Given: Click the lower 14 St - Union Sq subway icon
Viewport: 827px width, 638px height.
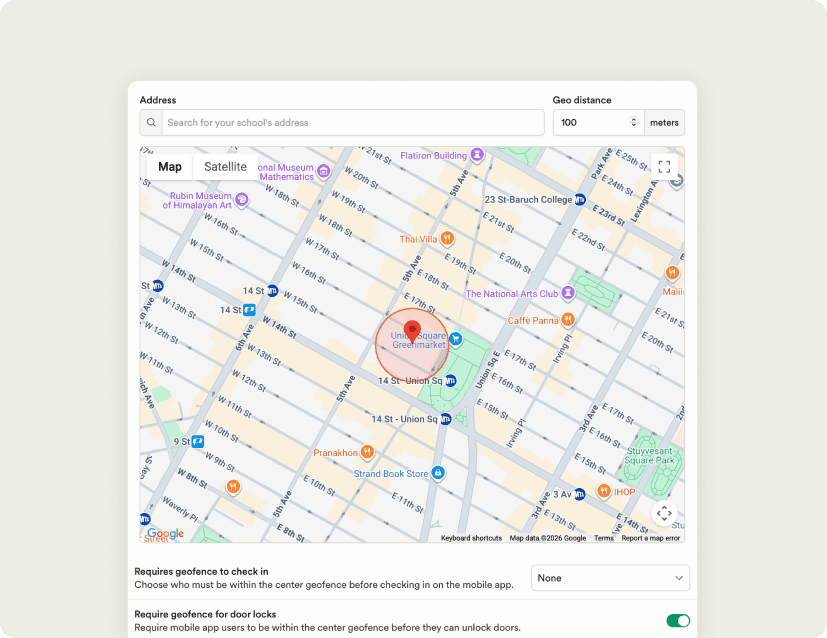Looking at the screenshot, I should [x=446, y=419].
